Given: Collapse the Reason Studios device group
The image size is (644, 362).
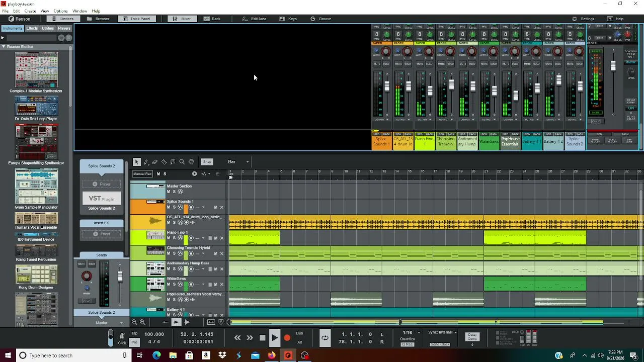Looking at the screenshot, I should coord(3,47).
